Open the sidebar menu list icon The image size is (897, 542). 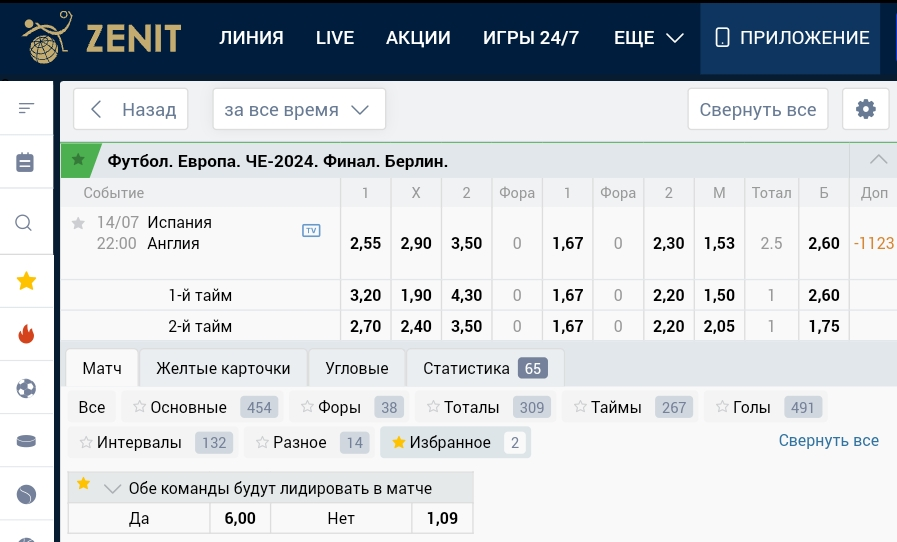tap(26, 108)
